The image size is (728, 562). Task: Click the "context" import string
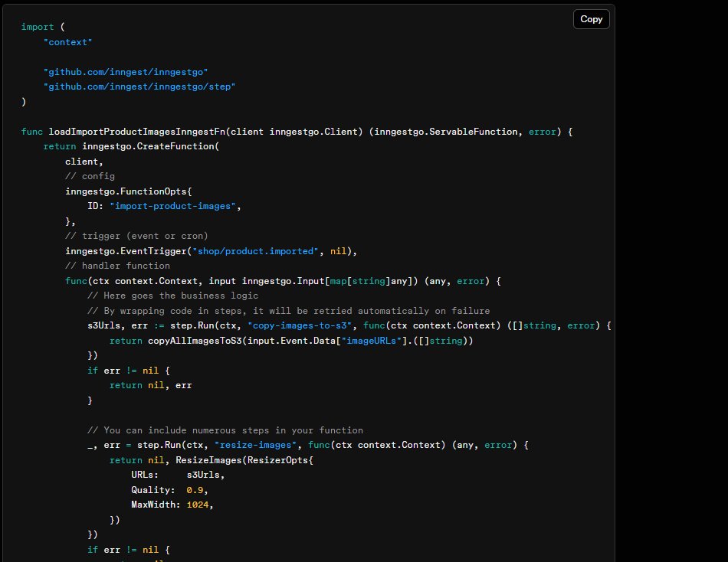[x=67, y=42]
